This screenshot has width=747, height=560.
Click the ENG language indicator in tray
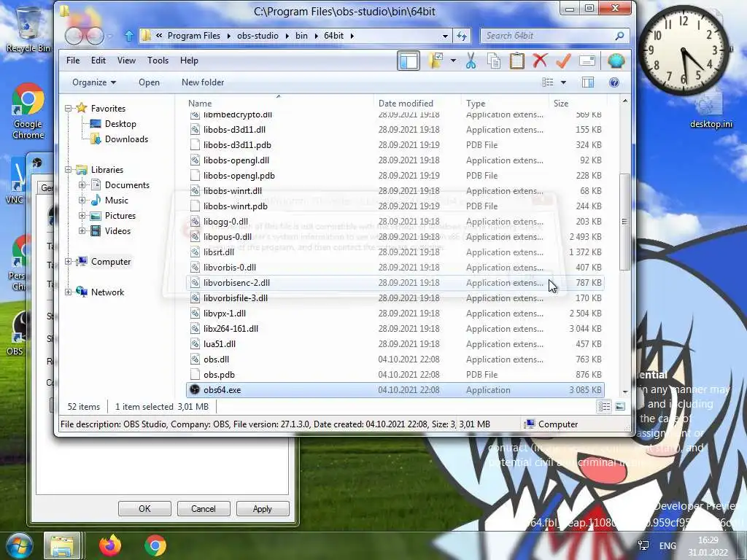click(x=667, y=546)
